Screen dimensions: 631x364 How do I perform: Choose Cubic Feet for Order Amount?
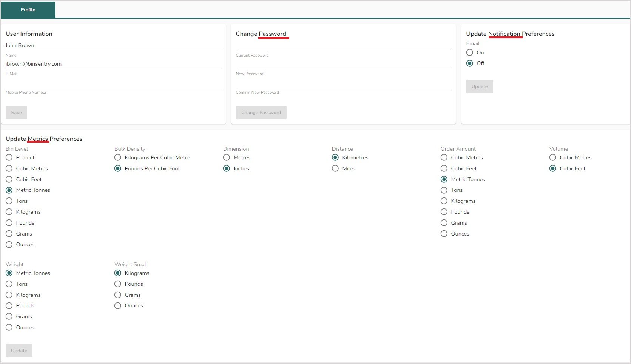pyautogui.click(x=444, y=168)
